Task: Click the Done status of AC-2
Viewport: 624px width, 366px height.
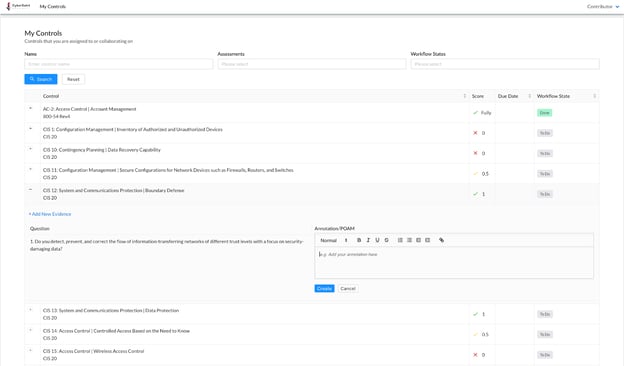Action: [544, 113]
